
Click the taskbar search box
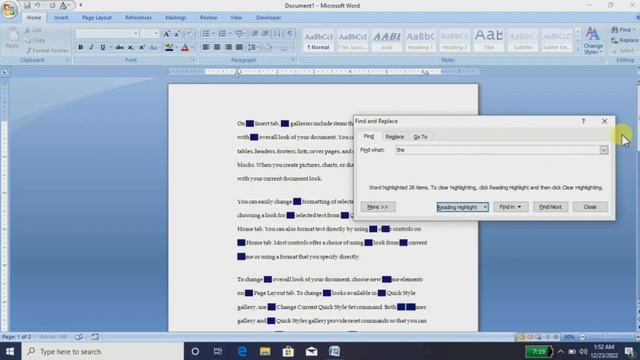click(102, 351)
